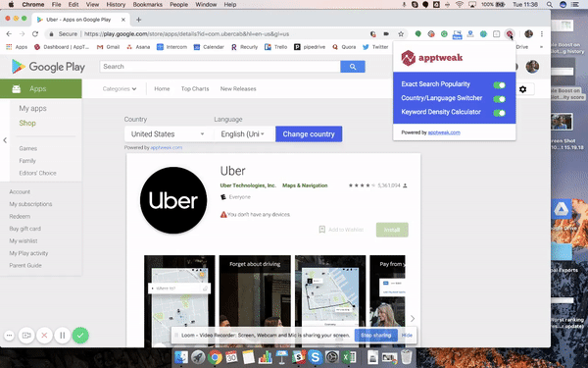This screenshot has height=368, width=588.
Task: Cancel the Loom recording with the X
Action: (44, 336)
